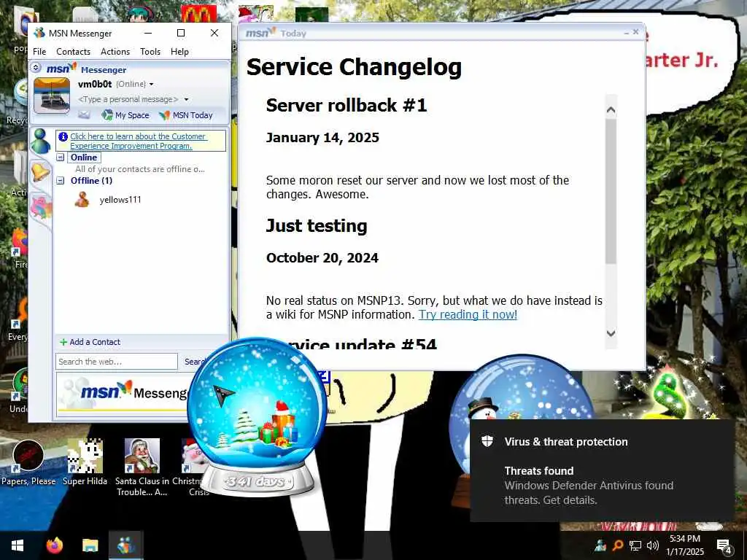The image size is (747, 560).
Task: Minimize the MSN Today window
Action: click(627, 32)
